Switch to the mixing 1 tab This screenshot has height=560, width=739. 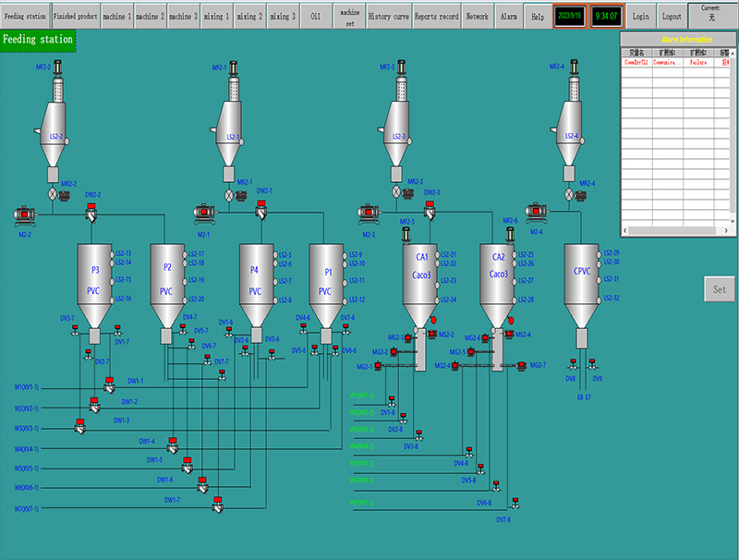(214, 14)
